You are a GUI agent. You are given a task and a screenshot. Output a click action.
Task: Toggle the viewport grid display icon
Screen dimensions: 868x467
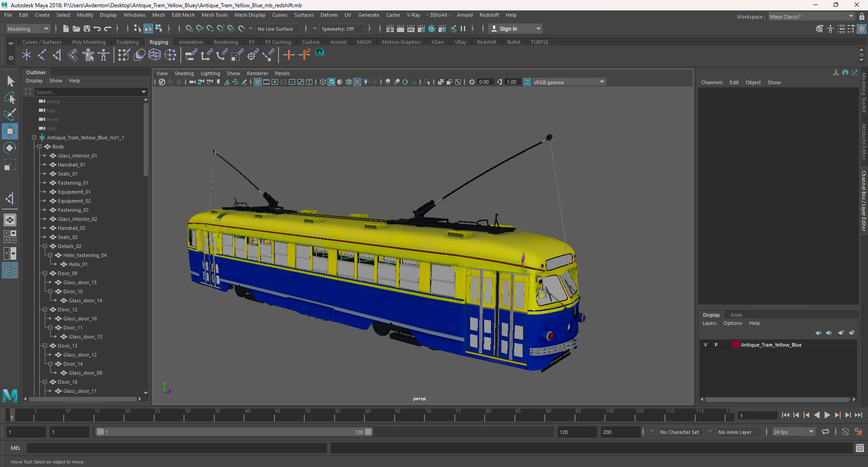pos(258,82)
